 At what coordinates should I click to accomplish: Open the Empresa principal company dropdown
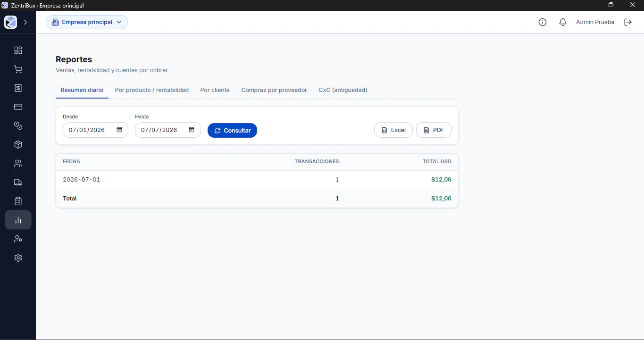(87, 22)
